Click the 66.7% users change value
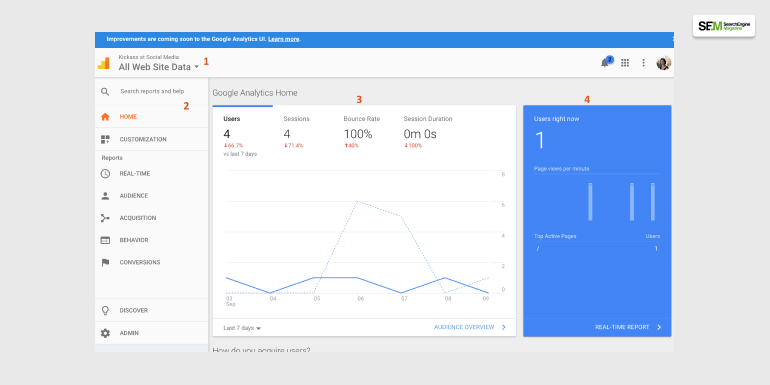770x385 pixels. (233, 146)
